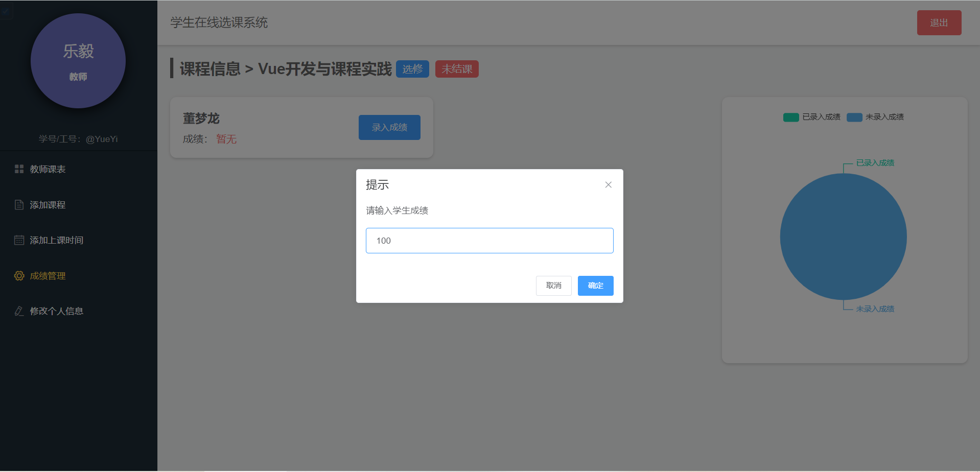Close the 提示 dialog with X
This screenshot has width=980, height=472.
(x=608, y=185)
